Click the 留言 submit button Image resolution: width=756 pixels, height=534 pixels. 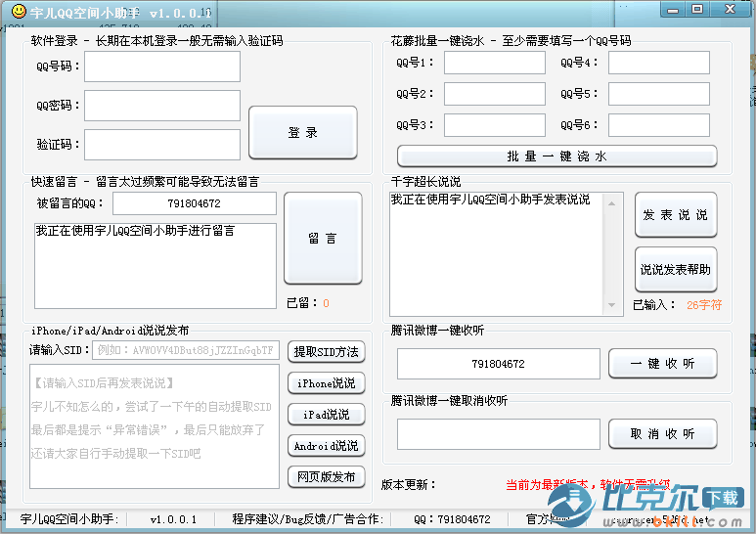pyautogui.click(x=323, y=238)
